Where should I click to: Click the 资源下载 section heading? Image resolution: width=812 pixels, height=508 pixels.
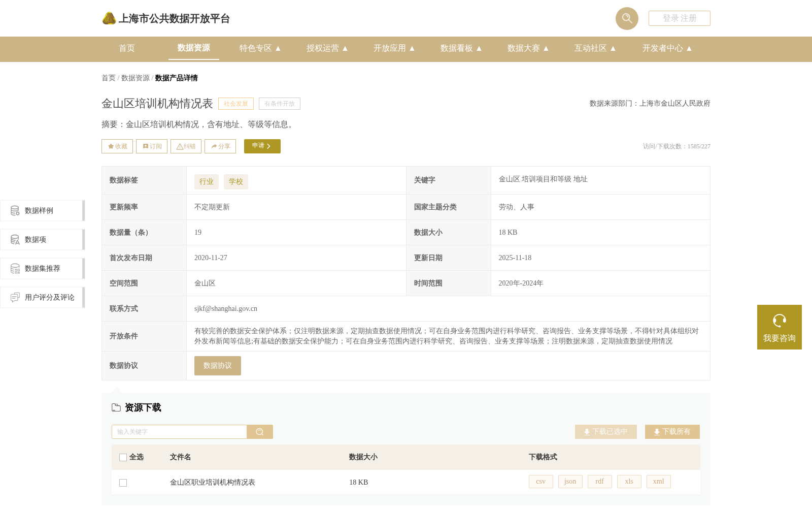[143, 407]
